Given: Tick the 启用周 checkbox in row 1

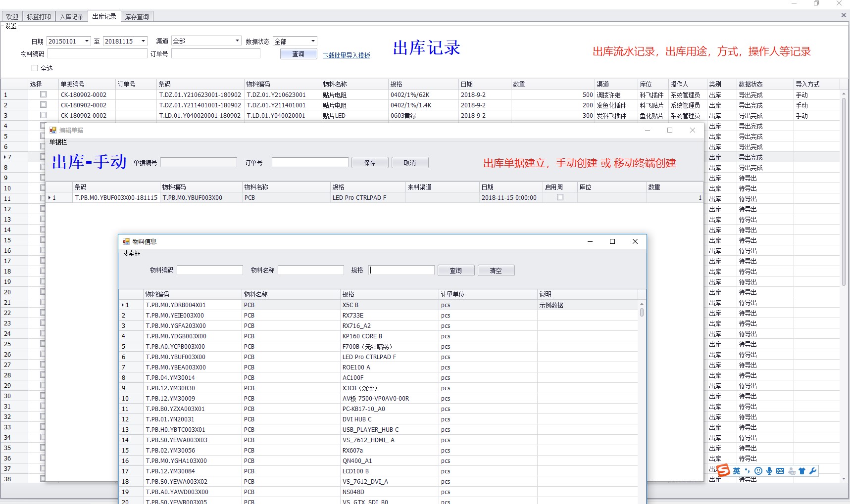Looking at the screenshot, I should 560,197.
